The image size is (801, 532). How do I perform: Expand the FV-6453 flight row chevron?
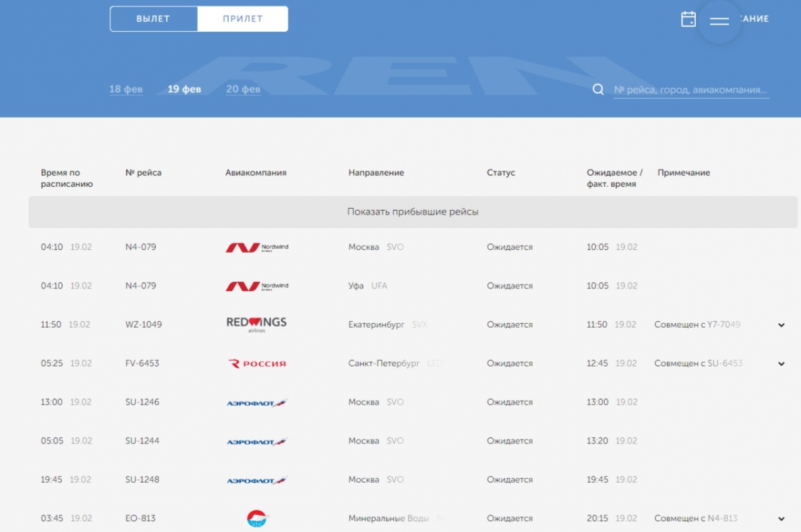[x=781, y=364]
